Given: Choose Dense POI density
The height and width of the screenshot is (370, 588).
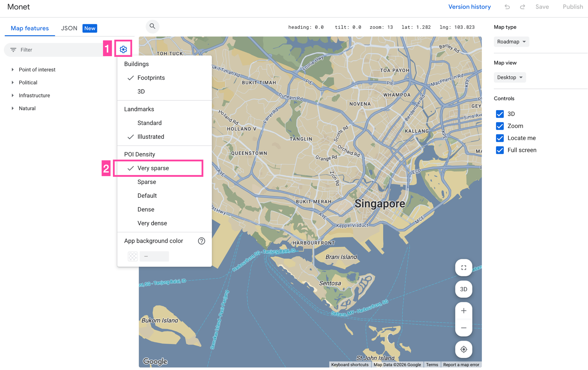Looking at the screenshot, I should pyautogui.click(x=164, y=209).
